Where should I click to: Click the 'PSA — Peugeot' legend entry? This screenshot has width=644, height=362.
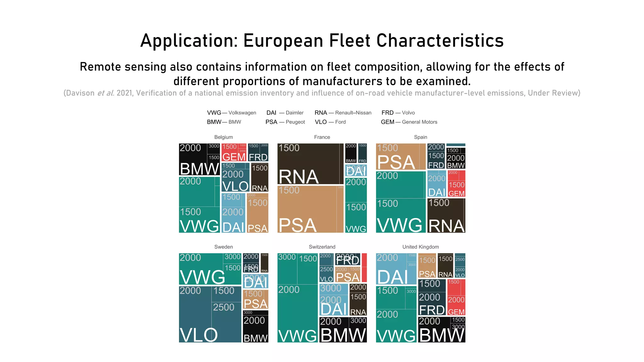coord(285,122)
